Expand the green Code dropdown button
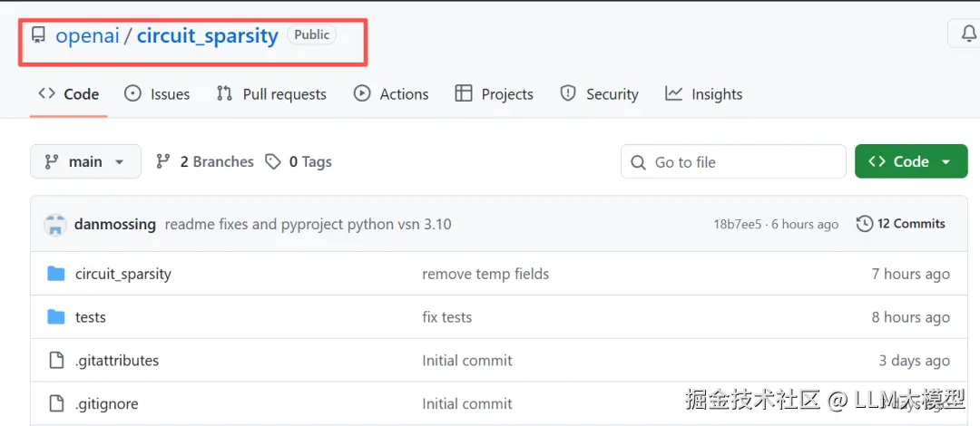 910,161
